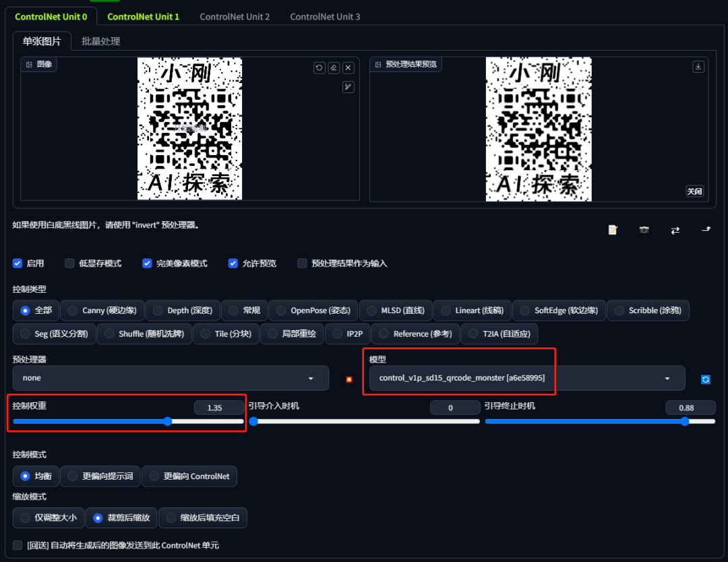Select MLSD (直线) control type
728x562 pixels.
pos(396,310)
